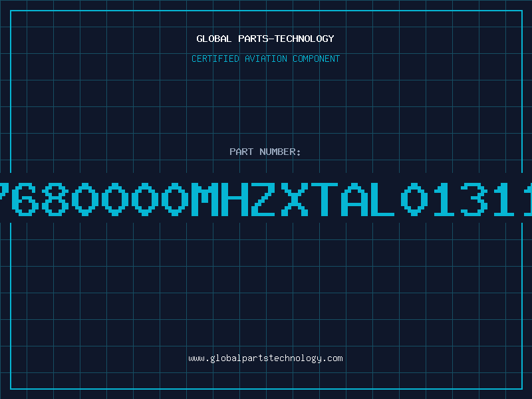Click the PART NUMBER: label
Screen dimensions: 532x399
(265, 152)
